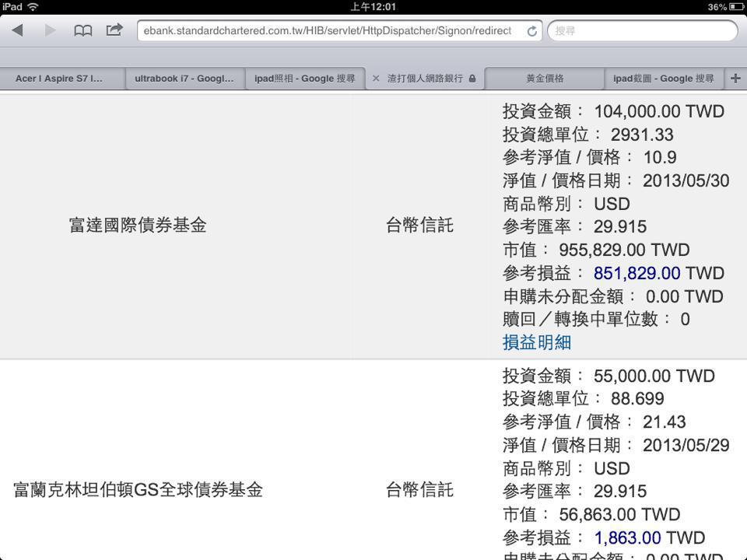This screenshot has width=747, height=560.
Task: Tap the 上午12:01 clock in status bar
Action: pos(373,7)
